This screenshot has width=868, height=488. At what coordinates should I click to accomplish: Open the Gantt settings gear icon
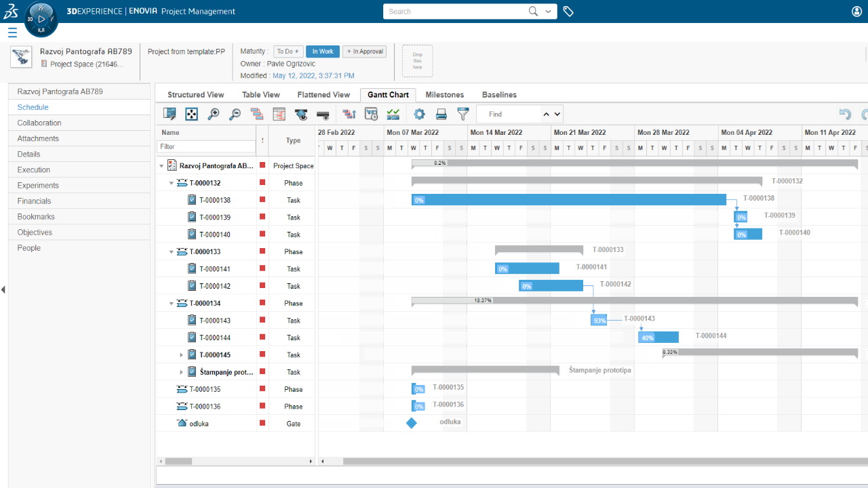(x=418, y=114)
